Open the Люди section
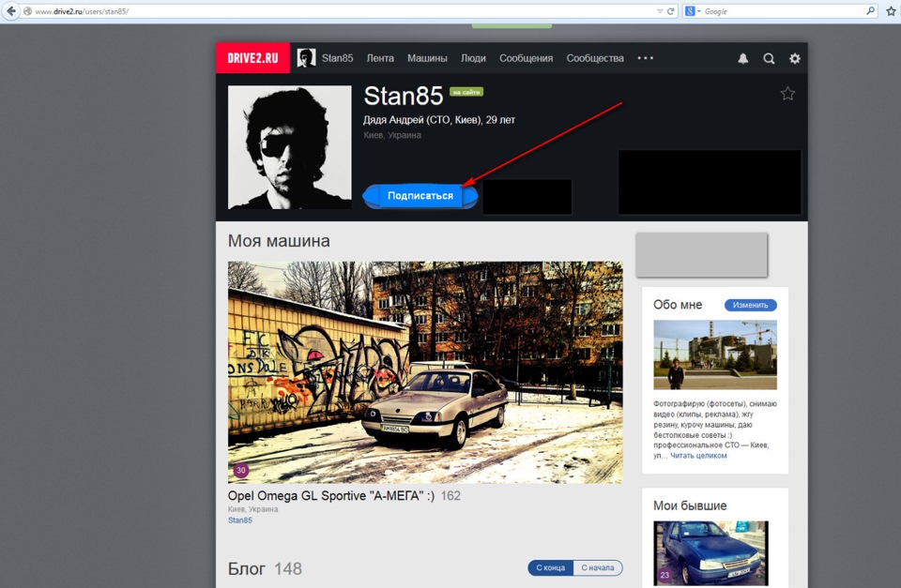The image size is (901, 588). (x=473, y=58)
